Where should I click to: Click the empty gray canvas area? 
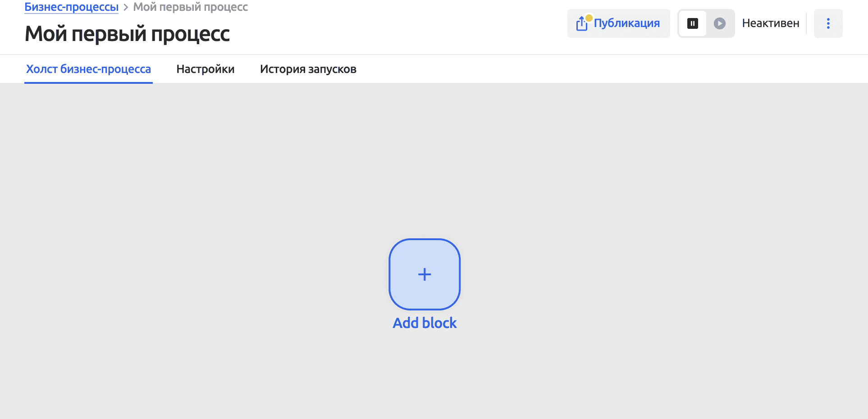180,225
